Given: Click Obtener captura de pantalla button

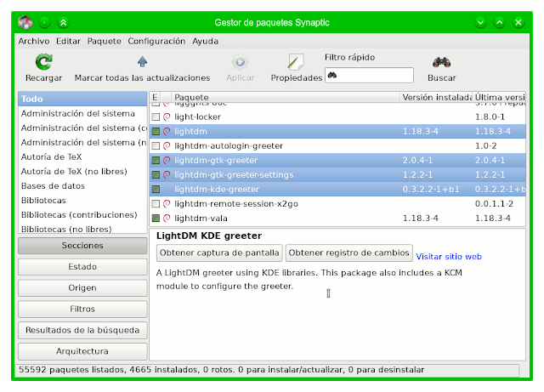Looking at the screenshot, I should pyautogui.click(x=219, y=253).
